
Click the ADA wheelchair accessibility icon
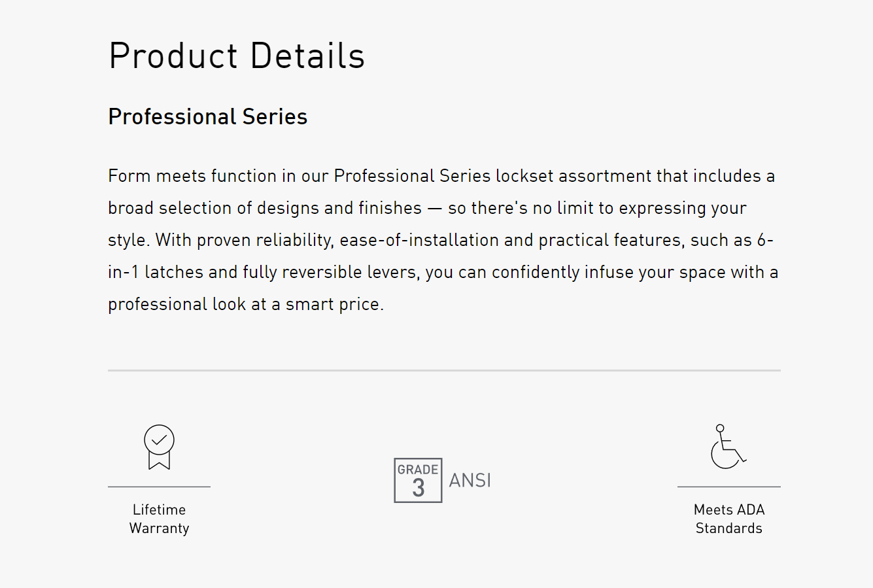728,447
